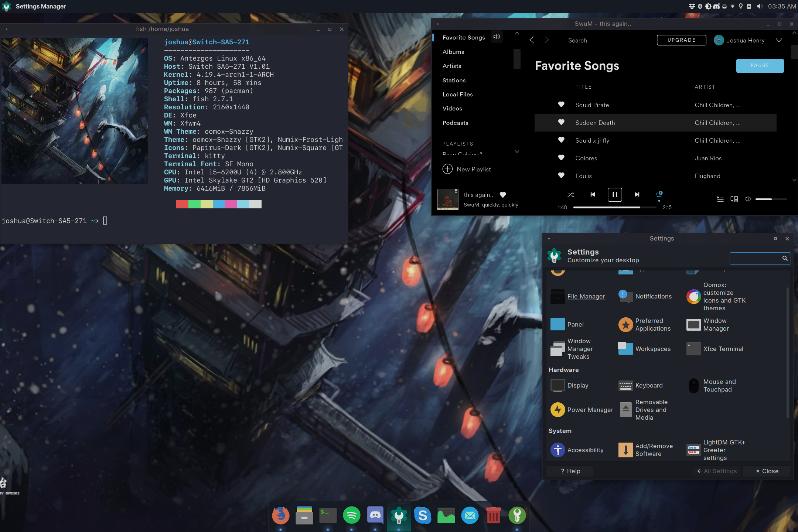Open connect to a device icon

[x=734, y=199]
